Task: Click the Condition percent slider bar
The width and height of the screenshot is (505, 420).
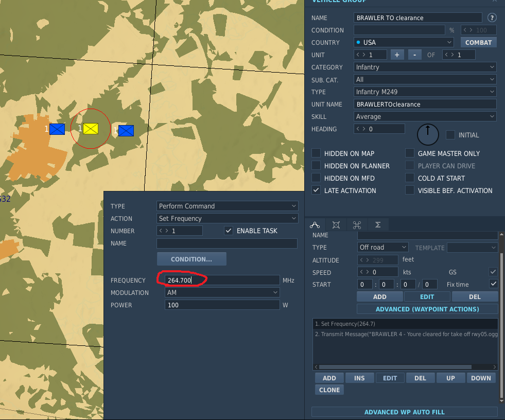Action: coord(399,30)
